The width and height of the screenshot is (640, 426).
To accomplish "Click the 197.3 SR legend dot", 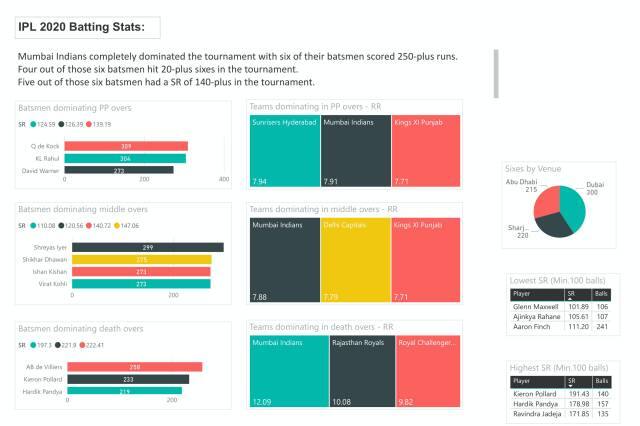I will [34, 345].
